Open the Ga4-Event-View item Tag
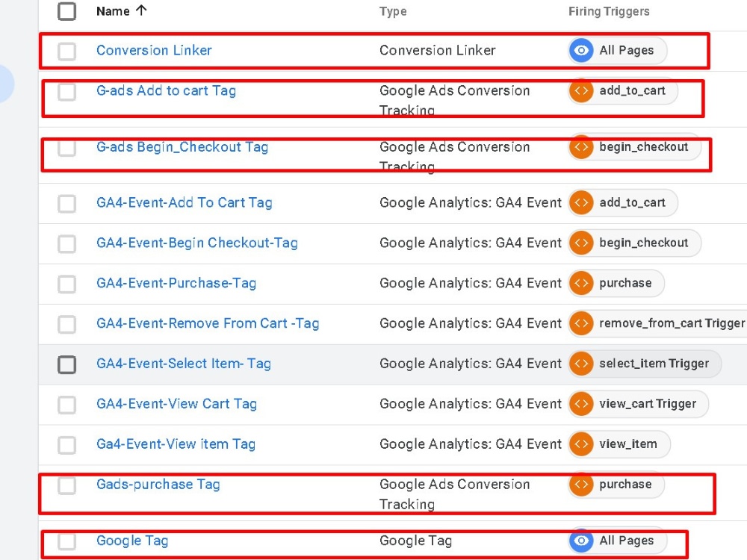The width and height of the screenshot is (747, 560). click(176, 444)
